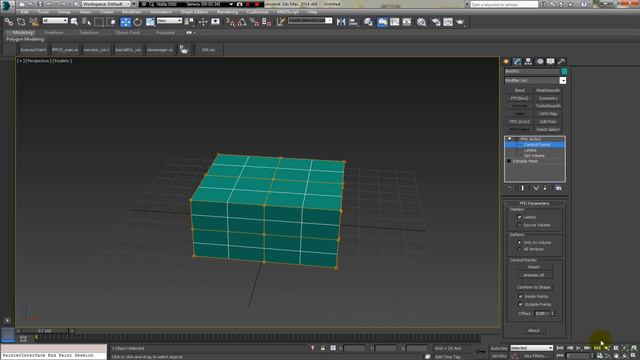The image size is (640, 360).
Task: Toggle the 3D Snaps icon
Action: [x=230, y=22]
